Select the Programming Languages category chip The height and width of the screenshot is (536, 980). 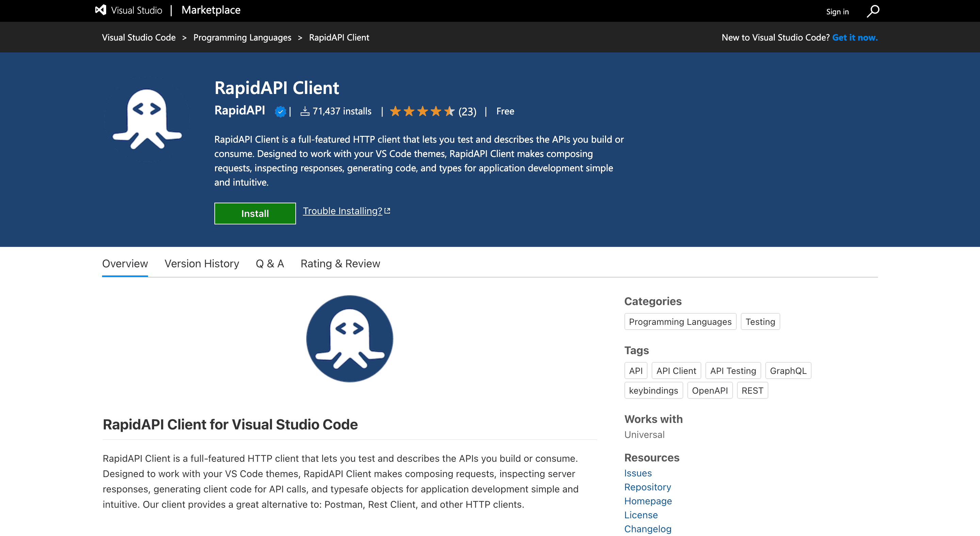(x=680, y=322)
